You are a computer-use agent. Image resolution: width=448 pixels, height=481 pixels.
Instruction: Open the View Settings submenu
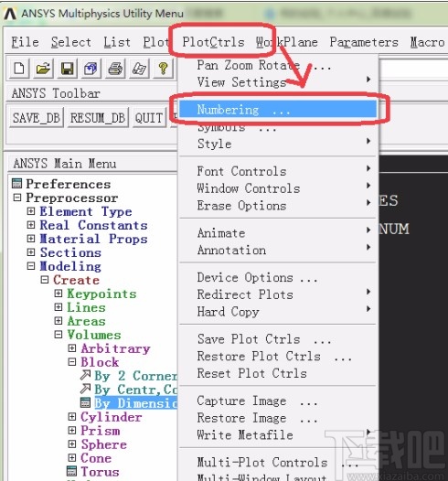pos(278,82)
